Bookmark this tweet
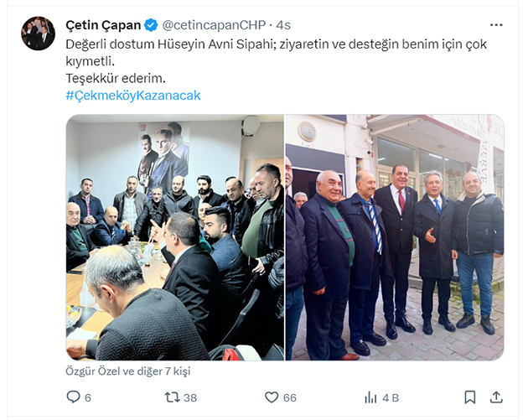Image resolution: width=523 pixels, height=420 pixels. click(470, 397)
